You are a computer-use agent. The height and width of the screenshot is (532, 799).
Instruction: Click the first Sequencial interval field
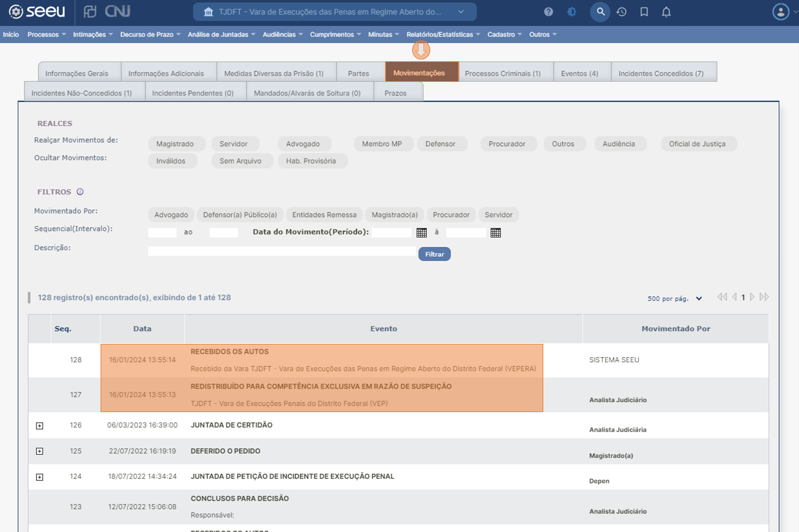pos(162,233)
